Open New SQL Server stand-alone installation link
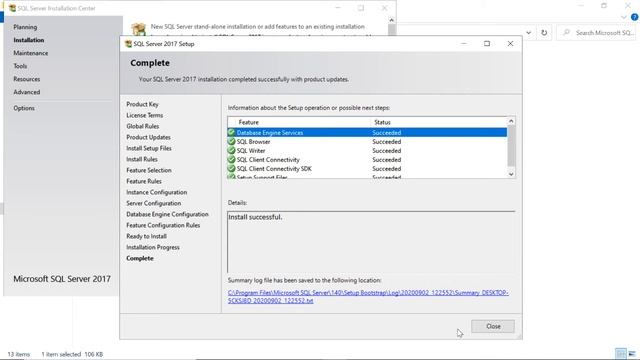The image size is (640, 360). pos(258,27)
